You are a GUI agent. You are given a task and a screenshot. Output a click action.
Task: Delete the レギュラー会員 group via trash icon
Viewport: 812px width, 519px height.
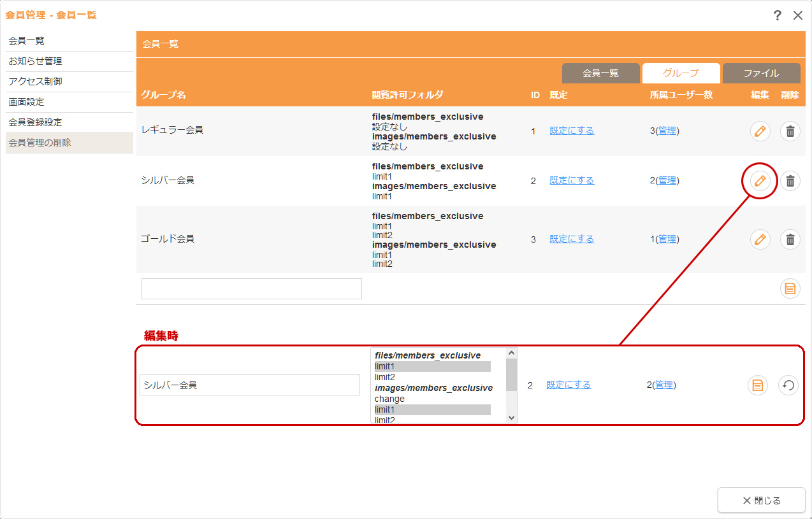(x=790, y=131)
